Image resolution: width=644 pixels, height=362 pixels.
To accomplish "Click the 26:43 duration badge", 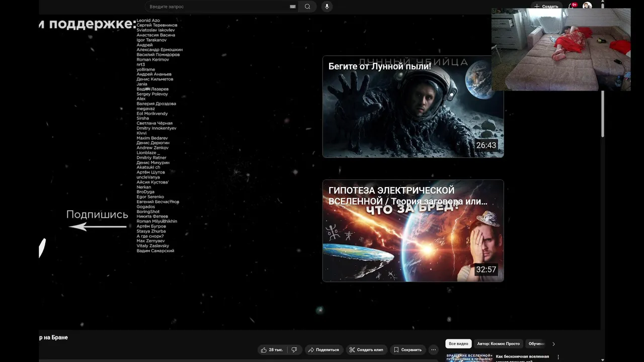I will pyautogui.click(x=486, y=145).
